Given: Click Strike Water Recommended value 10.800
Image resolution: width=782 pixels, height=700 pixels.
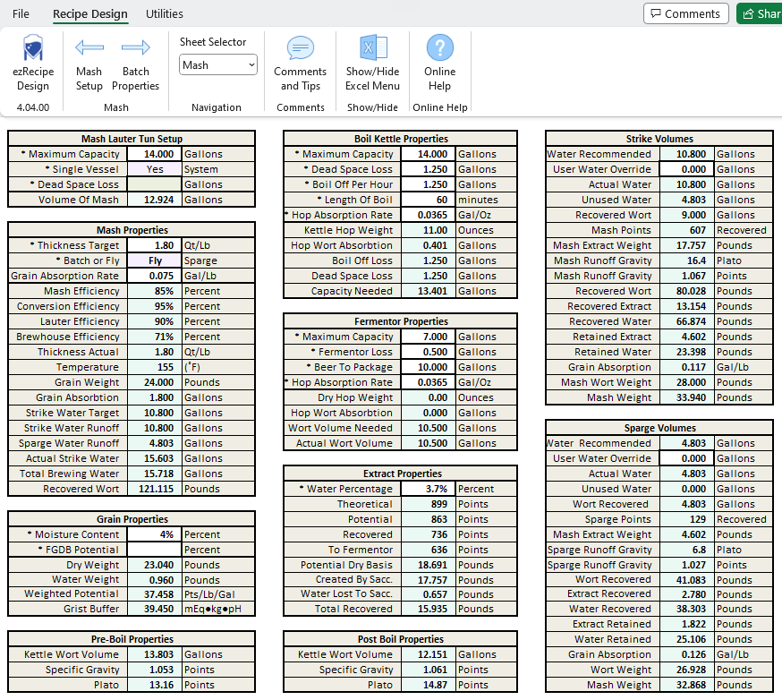Looking at the screenshot, I should pos(687,154).
